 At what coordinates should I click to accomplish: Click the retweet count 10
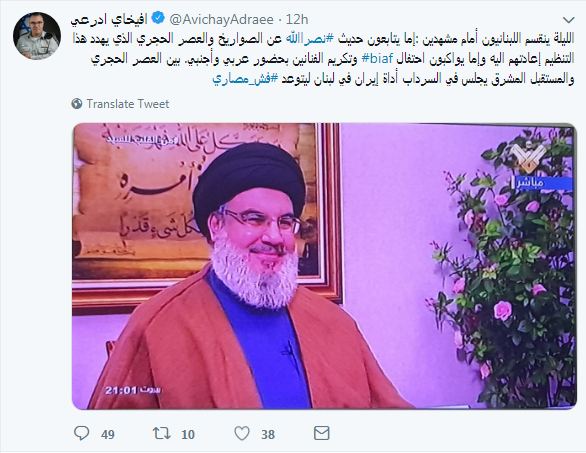tap(188, 434)
